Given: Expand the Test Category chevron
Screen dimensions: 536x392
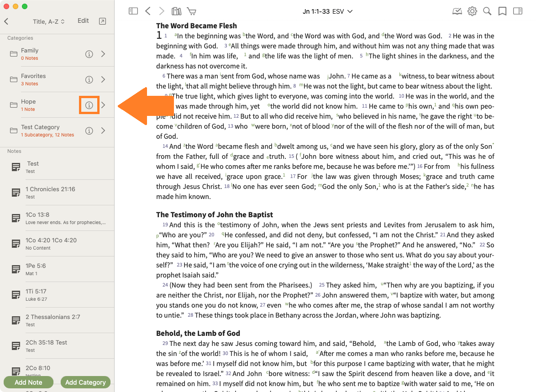Looking at the screenshot, I should click(103, 131).
